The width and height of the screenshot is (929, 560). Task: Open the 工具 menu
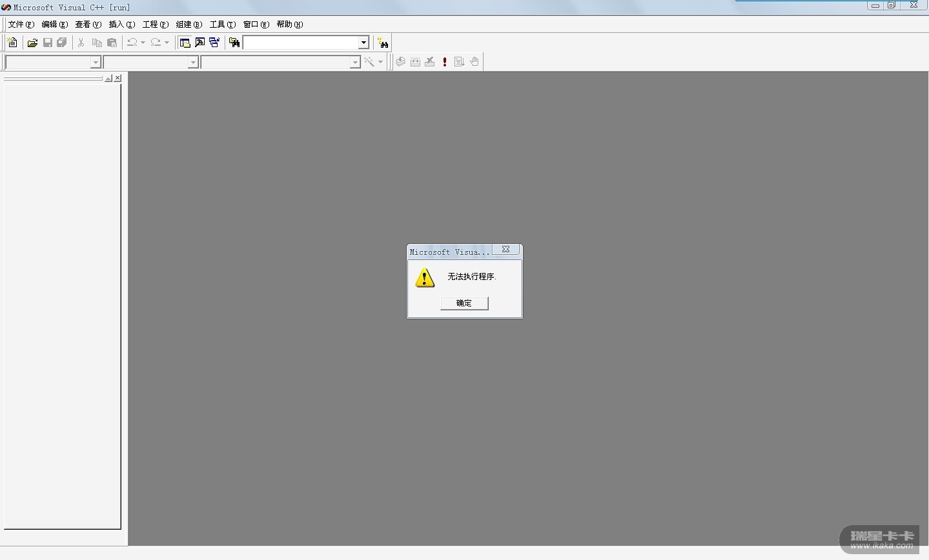pyautogui.click(x=222, y=25)
